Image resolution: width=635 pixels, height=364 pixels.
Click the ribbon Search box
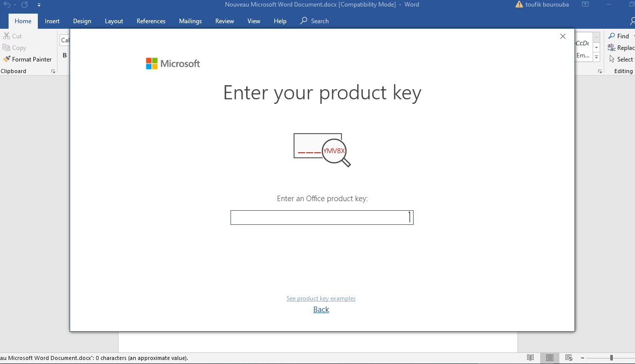click(x=315, y=21)
